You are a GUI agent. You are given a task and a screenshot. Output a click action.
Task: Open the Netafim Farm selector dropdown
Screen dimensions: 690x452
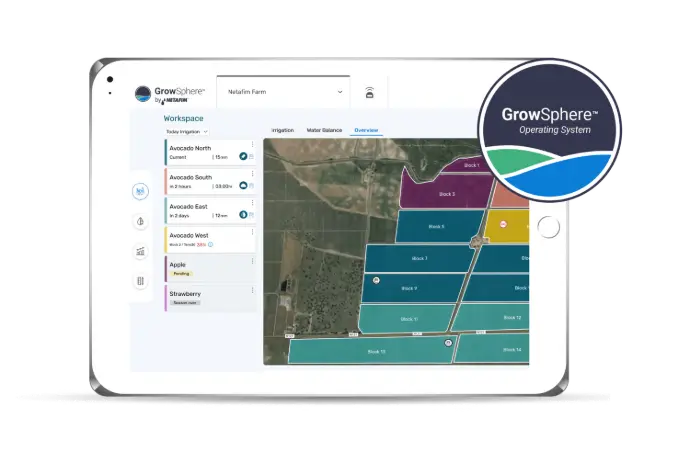point(283,92)
